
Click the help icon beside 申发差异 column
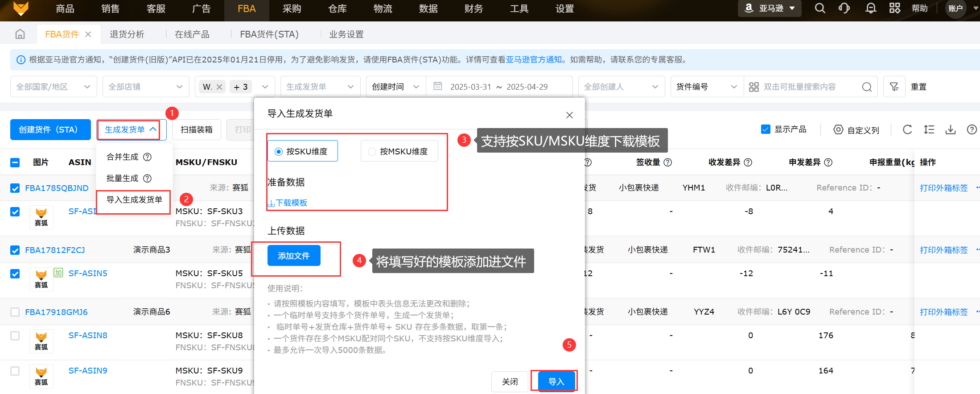828,162
